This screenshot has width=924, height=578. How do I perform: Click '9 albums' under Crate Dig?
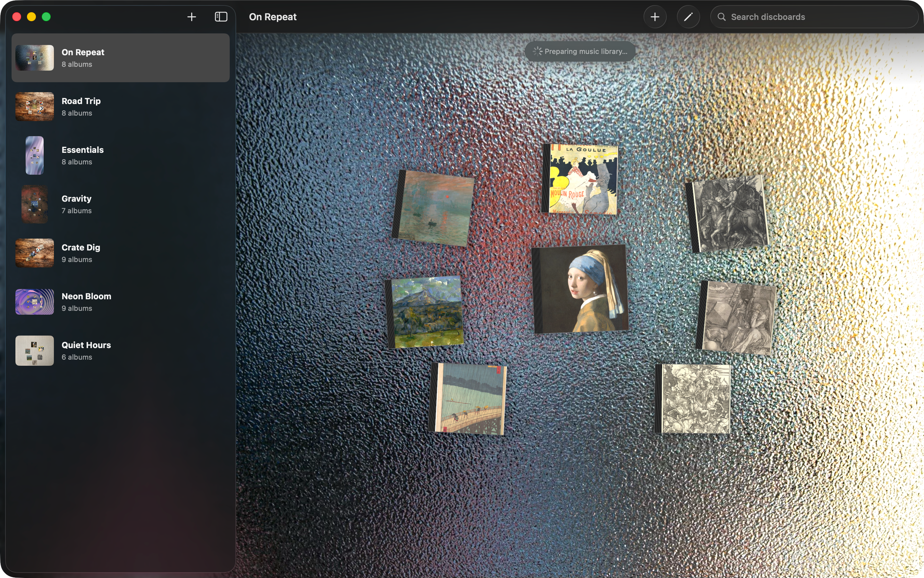pos(77,259)
